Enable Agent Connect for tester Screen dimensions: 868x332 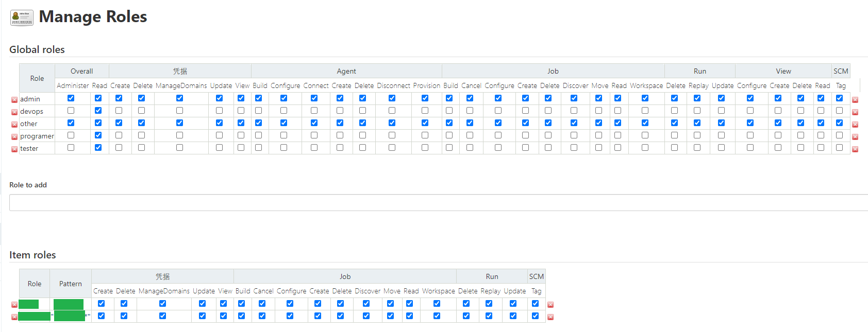314,147
